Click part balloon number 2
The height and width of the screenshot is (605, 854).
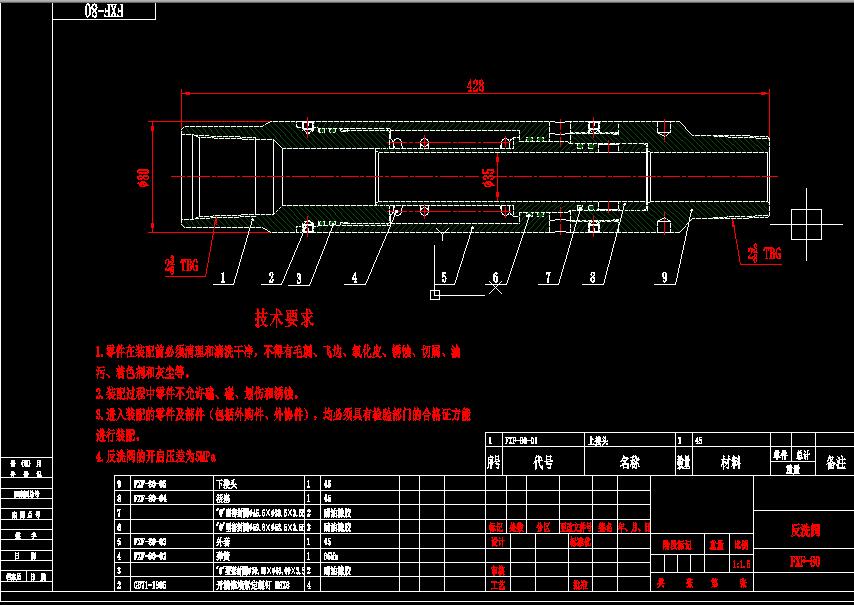[x=271, y=278]
